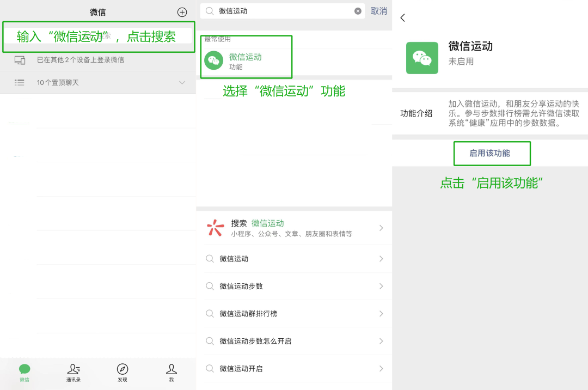The height and width of the screenshot is (390, 588).
Task: Open the 已在其他2个设备上登录微信 device notice
Action: tap(98, 60)
